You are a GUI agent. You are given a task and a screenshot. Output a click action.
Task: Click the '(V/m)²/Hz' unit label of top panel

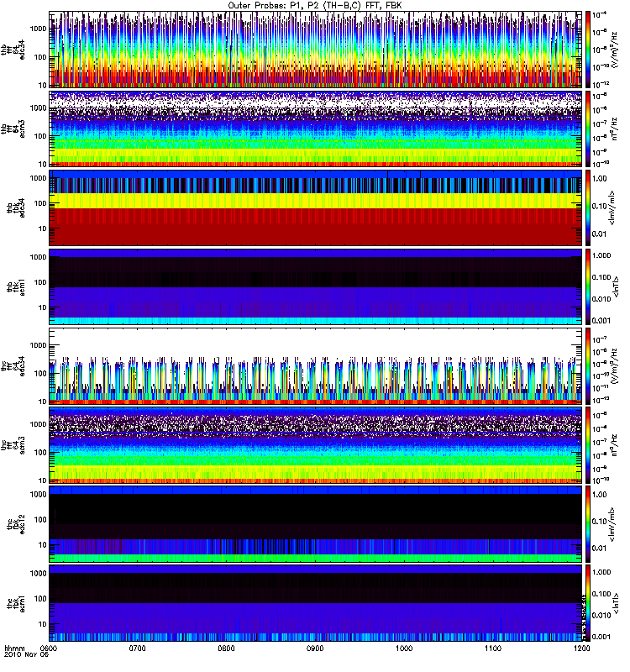pyautogui.click(x=614, y=50)
